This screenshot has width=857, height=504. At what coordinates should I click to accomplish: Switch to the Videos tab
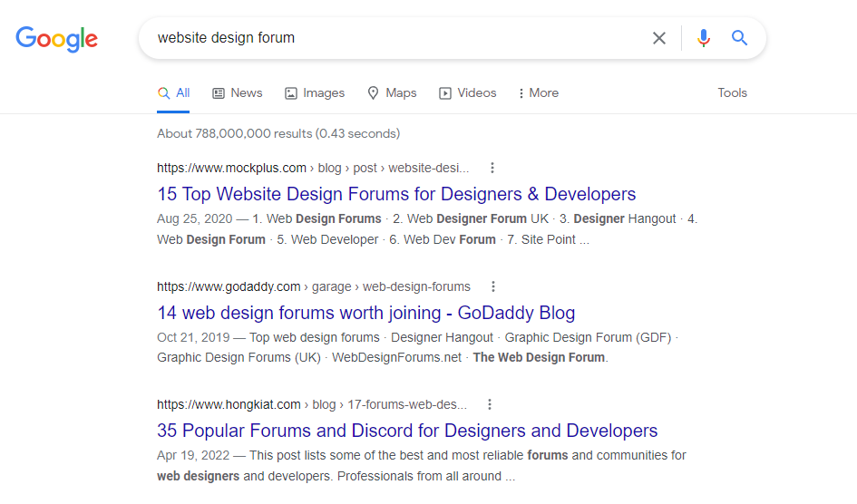(x=468, y=92)
